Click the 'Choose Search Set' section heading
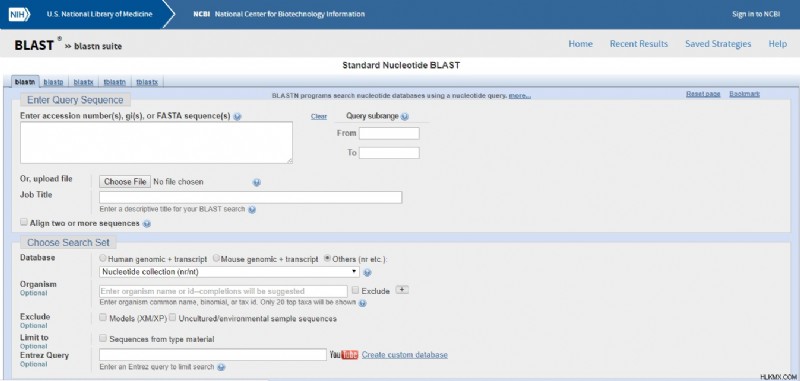The width and height of the screenshot is (800, 381). pos(68,242)
